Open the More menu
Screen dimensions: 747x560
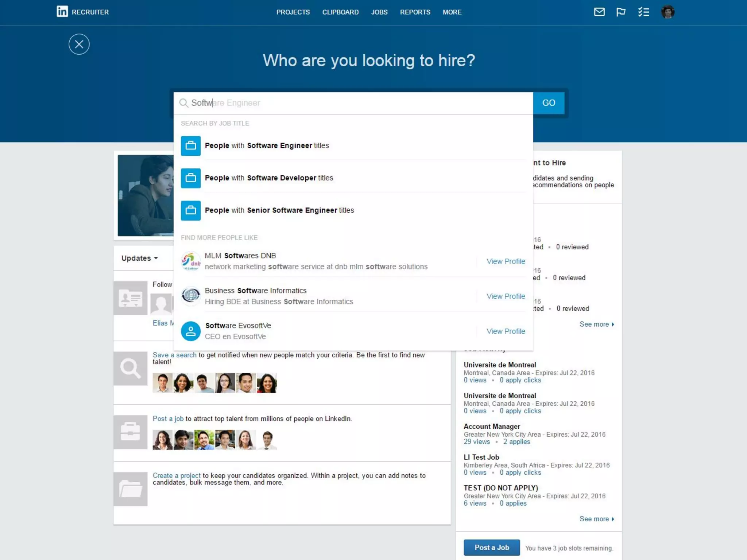click(x=452, y=12)
